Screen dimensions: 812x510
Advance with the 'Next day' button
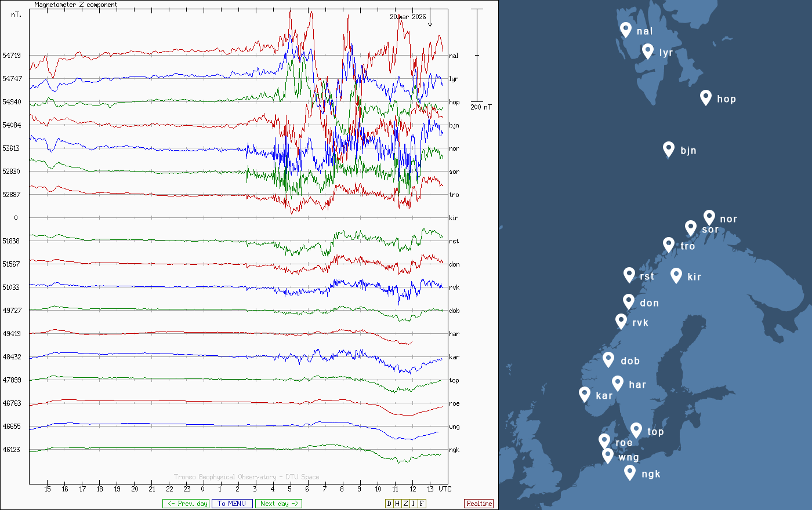click(278, 504)
